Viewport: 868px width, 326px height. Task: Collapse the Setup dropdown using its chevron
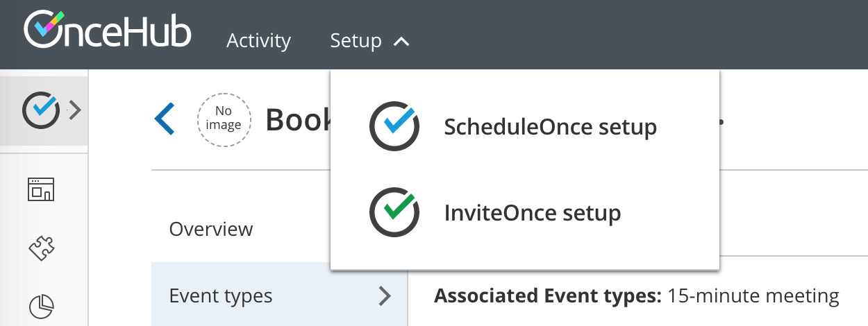(401, 42)
